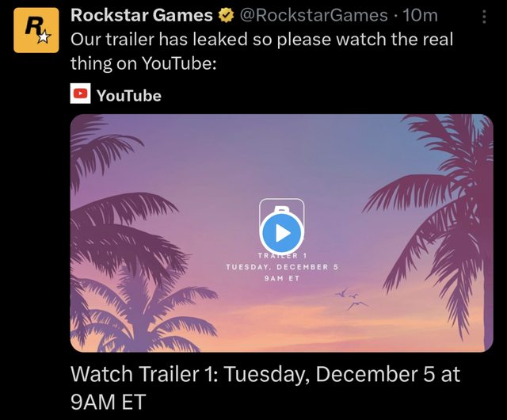This screenshot has width=507, height=420.
Task: Click the TUESDAY, DECEMBER 5 caption in the thumbnail
Action: click(x=282, y=267)
